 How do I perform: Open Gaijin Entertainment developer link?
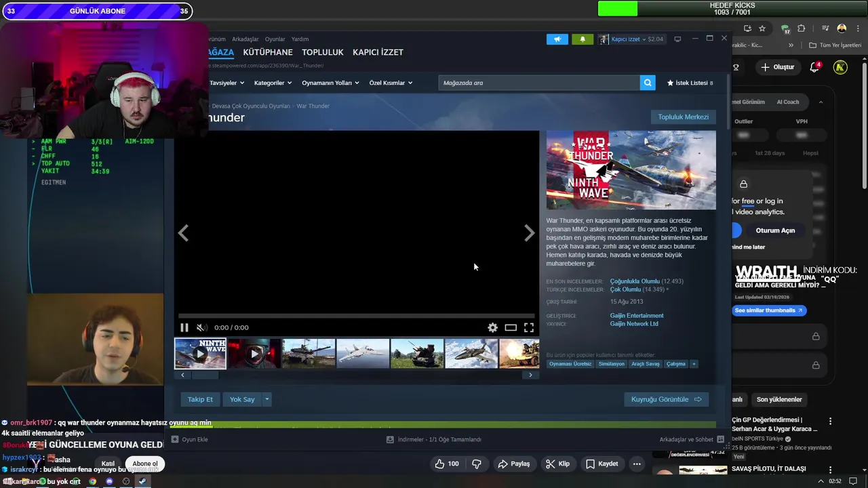[x=637, y=316]
